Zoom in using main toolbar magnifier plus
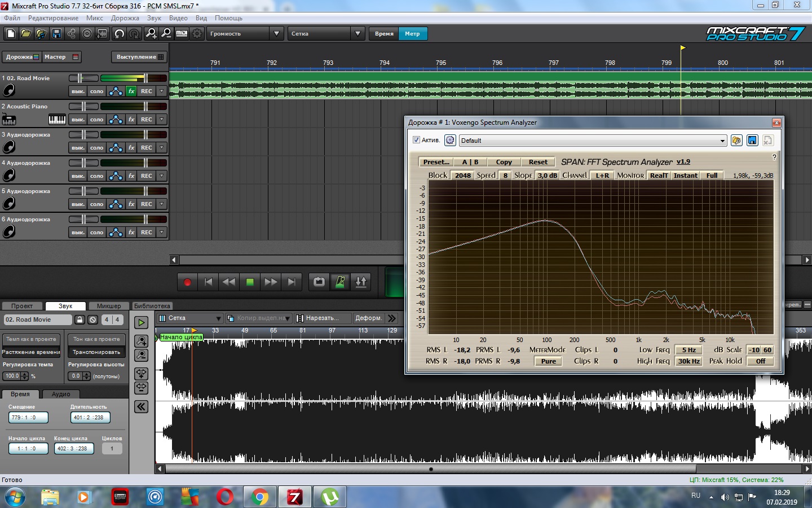 tap(151, 34)
